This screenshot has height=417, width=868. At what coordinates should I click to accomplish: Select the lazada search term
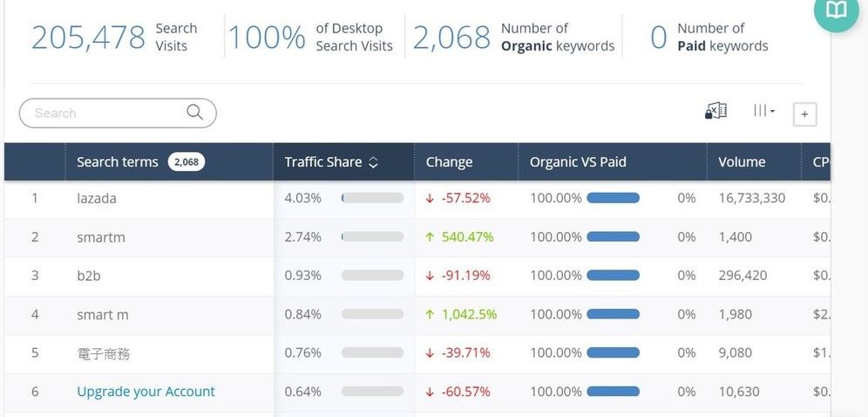pos(96,198)
